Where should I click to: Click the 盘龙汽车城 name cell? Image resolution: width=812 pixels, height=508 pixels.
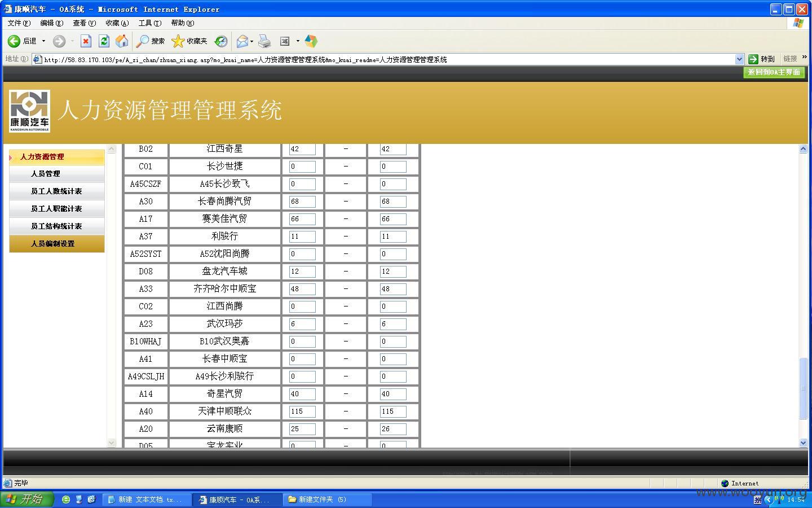point(225,271)
